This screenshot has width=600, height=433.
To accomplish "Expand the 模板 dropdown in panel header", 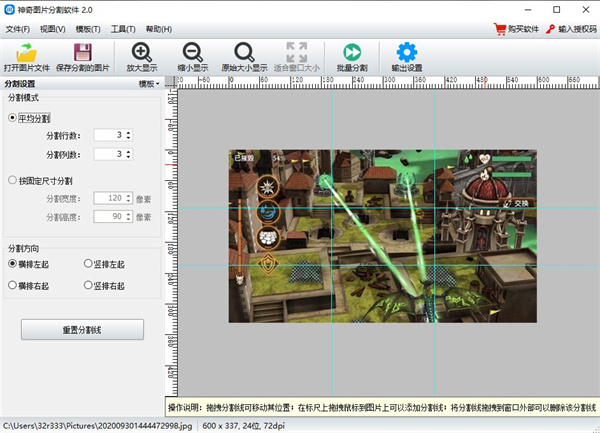I will [x=150, y=85].
